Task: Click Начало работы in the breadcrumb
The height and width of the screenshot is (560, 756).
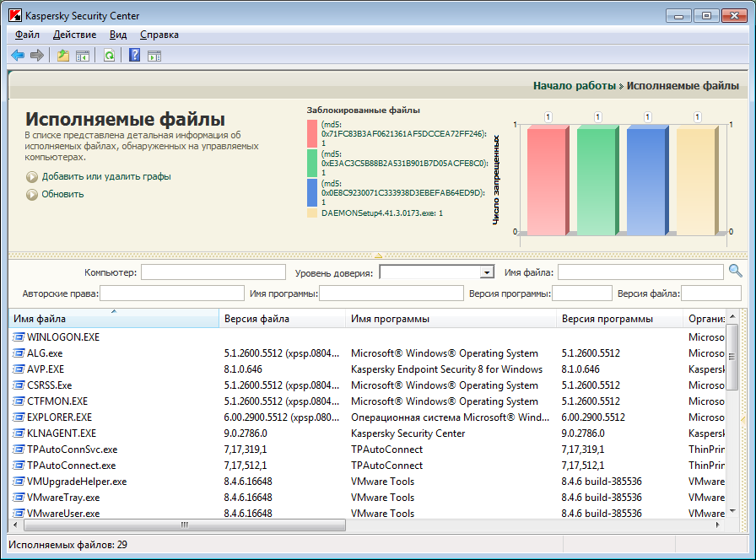Action: (x=574, y=86)
